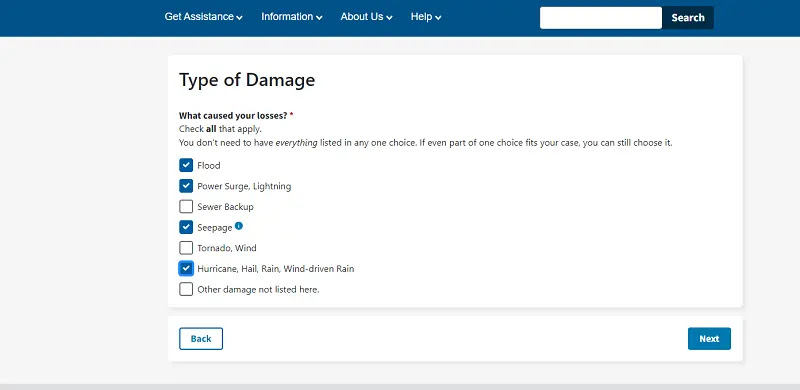This screenshot has width=800, height=390.
Task: Open the Information dropdown menu
Action: 292,17
